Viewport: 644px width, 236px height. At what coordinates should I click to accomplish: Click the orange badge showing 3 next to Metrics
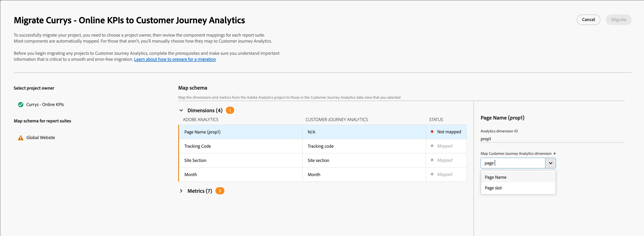220,191
